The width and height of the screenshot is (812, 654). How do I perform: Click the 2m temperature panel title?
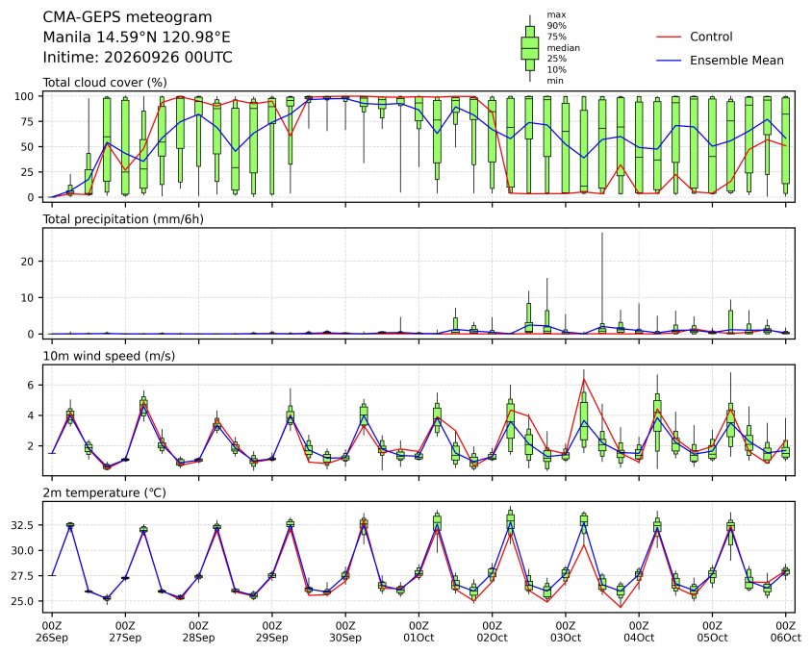[104, 492]
